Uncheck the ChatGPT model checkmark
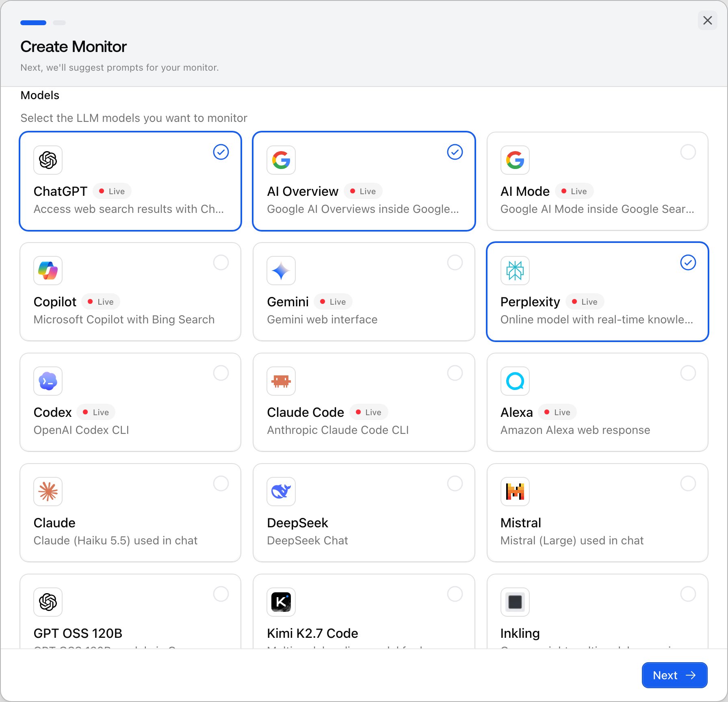This screenshot has height=702, width=728. coord(221,152)
